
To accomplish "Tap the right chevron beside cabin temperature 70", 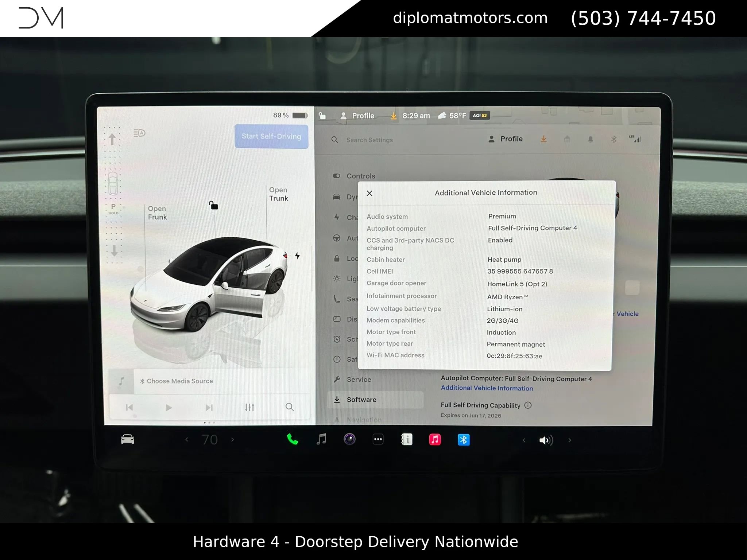I will 232,440.
